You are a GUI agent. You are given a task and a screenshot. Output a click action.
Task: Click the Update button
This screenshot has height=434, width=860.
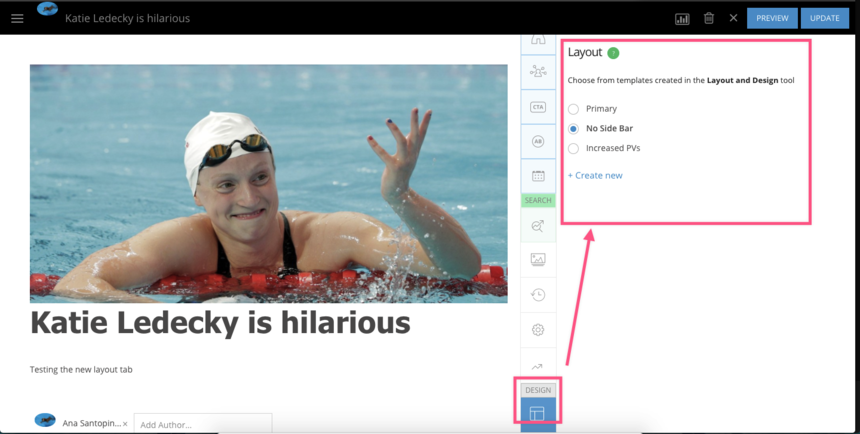(x=824, y=18)
